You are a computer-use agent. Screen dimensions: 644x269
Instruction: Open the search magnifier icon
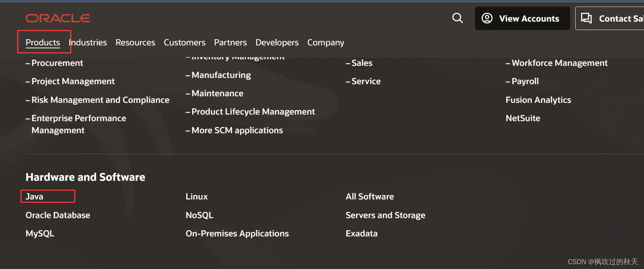coord(457,18)
